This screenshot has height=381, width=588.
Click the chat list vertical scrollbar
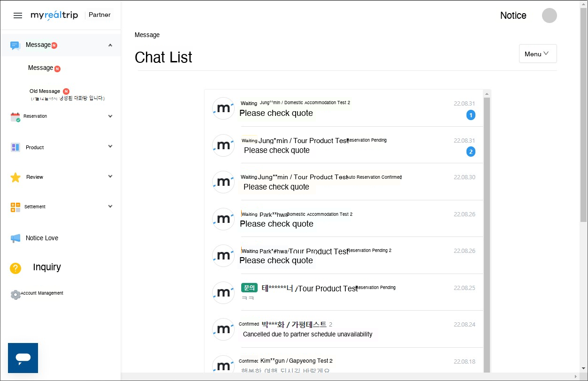click(487, 235)
